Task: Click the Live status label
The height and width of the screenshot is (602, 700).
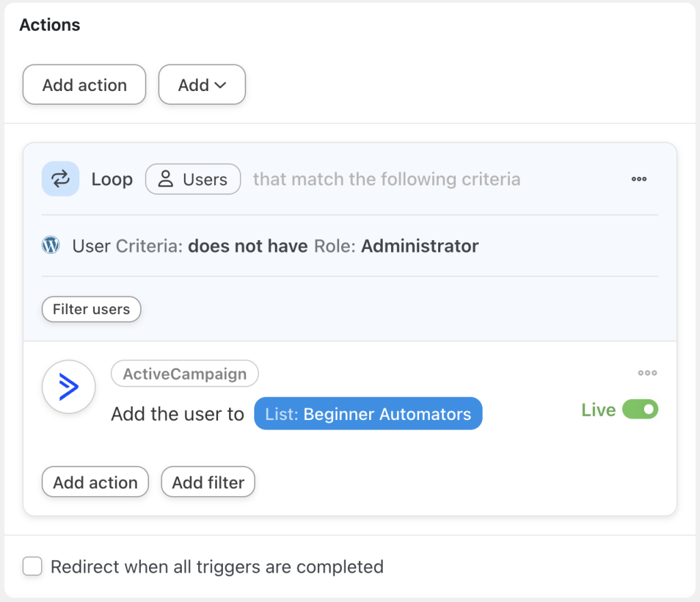Action: click(x=597, y=409)
